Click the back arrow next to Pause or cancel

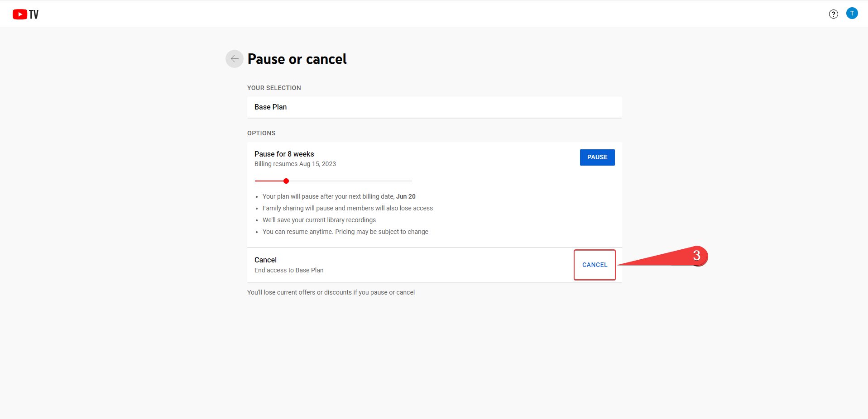[x=234, y=58]
